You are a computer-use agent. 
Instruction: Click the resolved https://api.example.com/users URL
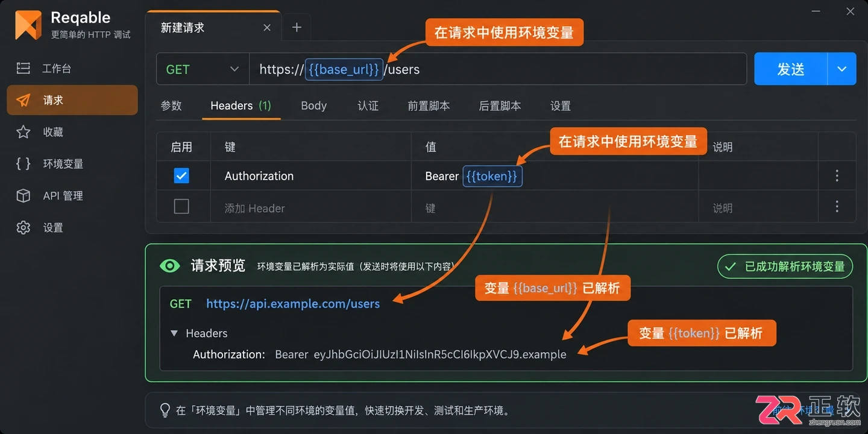coord(293,304)
